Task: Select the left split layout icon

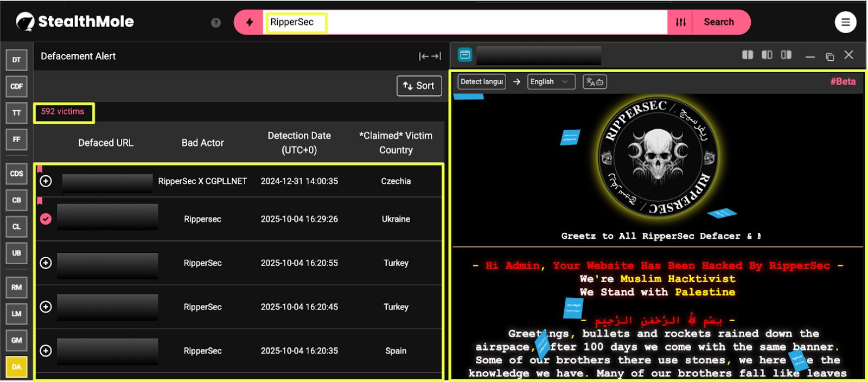Action: pos(747,55)
